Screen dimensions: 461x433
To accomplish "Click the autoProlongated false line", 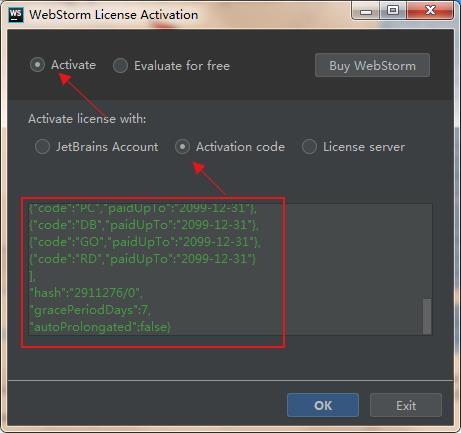I will pos(100,327).
